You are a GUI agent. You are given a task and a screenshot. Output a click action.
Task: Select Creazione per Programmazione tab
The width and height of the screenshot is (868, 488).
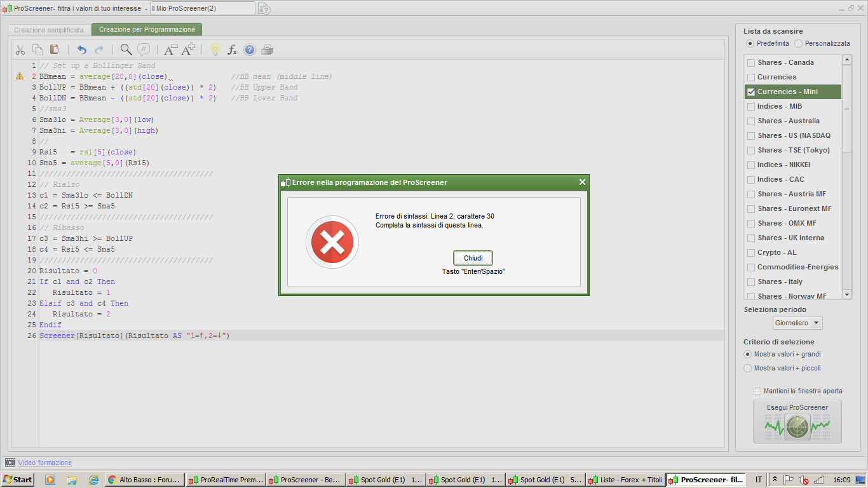tap(147, 30)
